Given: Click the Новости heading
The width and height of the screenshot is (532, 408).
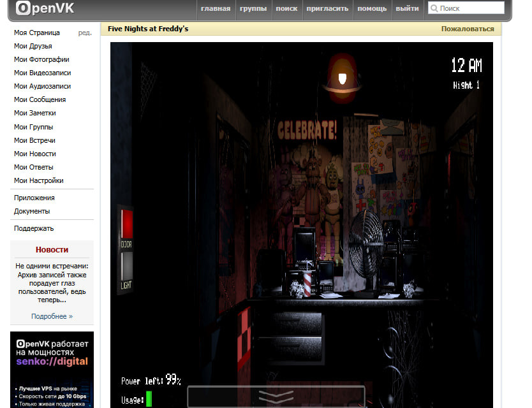Looking at the screenshot, I should click(52, 250).
